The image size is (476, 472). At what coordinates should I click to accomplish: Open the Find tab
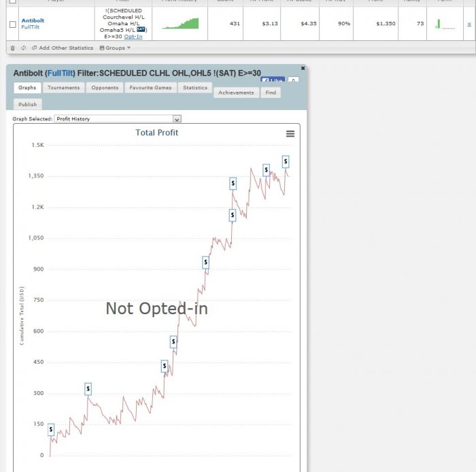coord(271,92)
